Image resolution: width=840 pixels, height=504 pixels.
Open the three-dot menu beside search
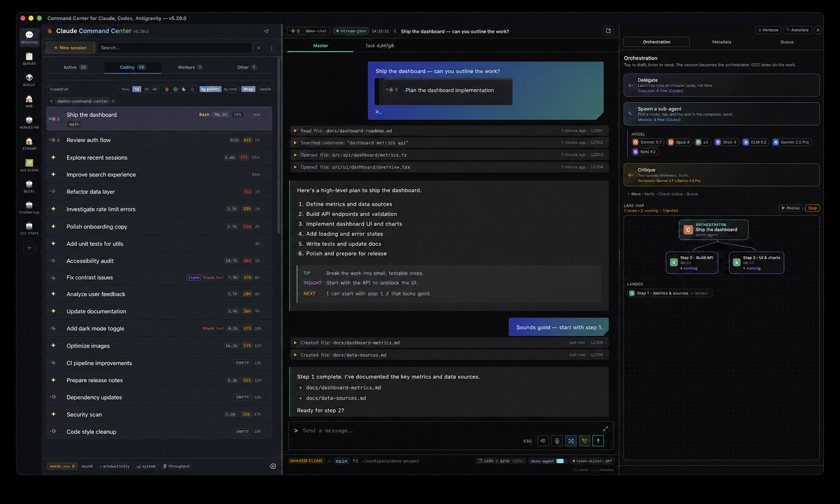[x=271, y=48]
